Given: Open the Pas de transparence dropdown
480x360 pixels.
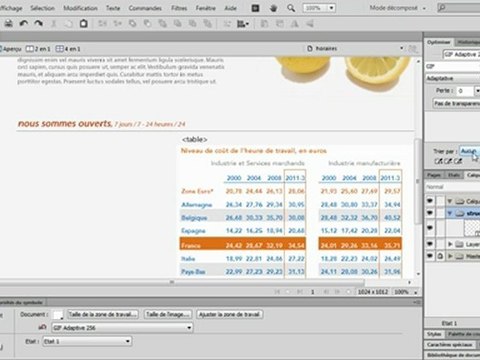Looking at the screenshot, I should coord(456,103).
